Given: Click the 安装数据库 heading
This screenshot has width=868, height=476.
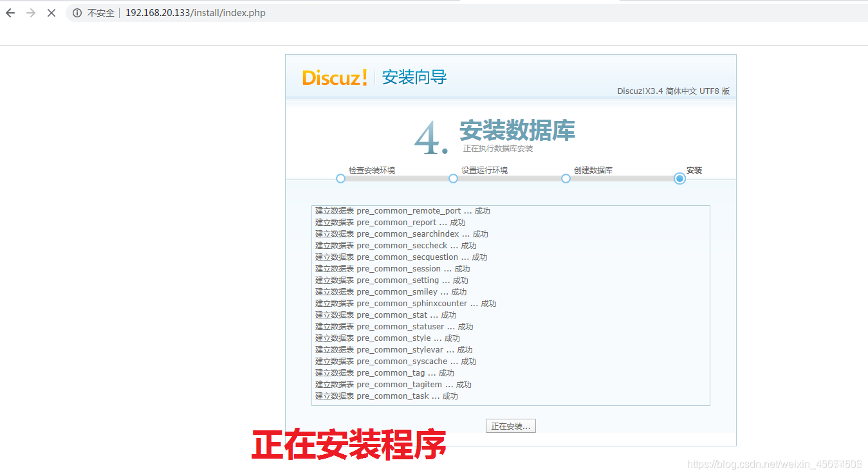Looking at the screenshot, I should click(517, 131).
